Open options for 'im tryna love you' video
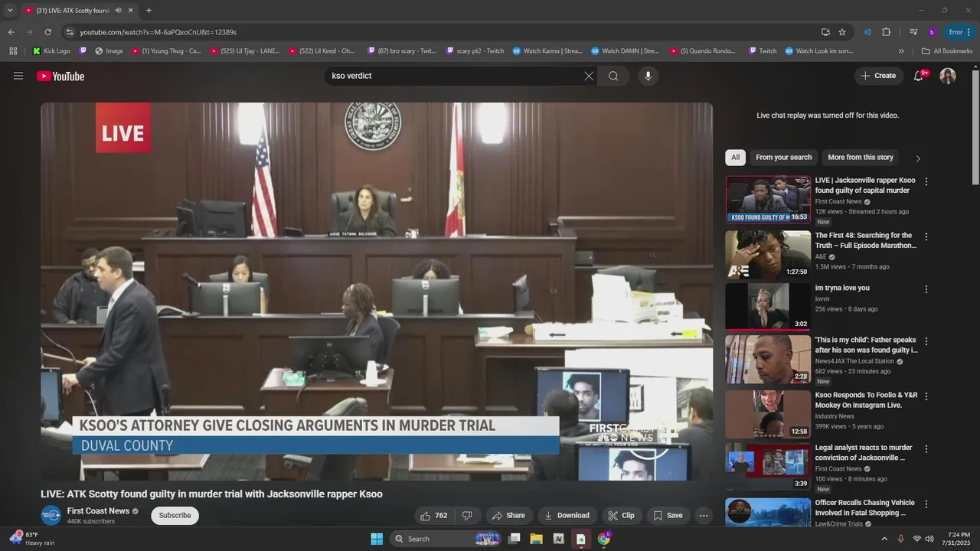This screenshot has height=551, width=980. coord(926,289)
